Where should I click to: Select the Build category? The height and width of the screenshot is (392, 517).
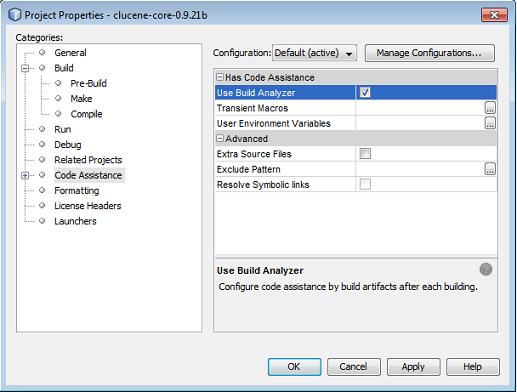pyautogui.click(x=64, y=68)
